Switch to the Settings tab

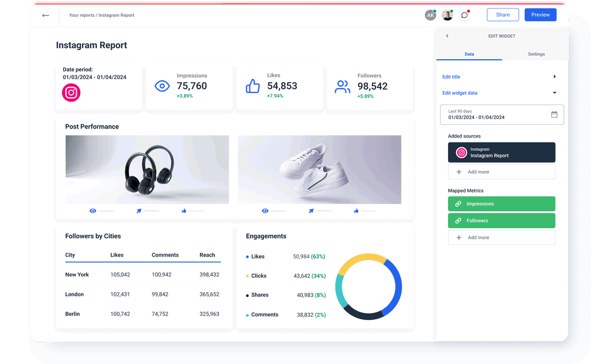click(x=536, y=54)
